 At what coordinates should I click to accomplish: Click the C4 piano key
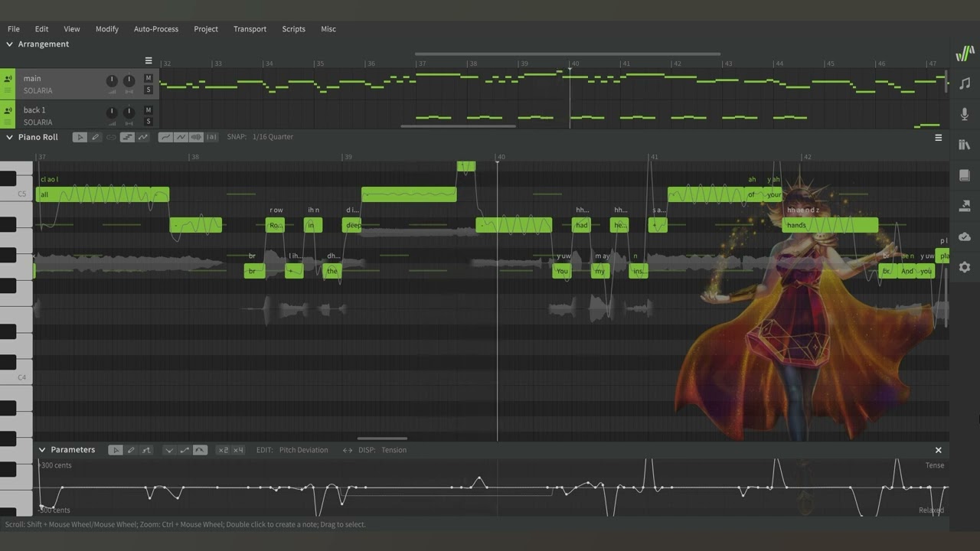16,377
